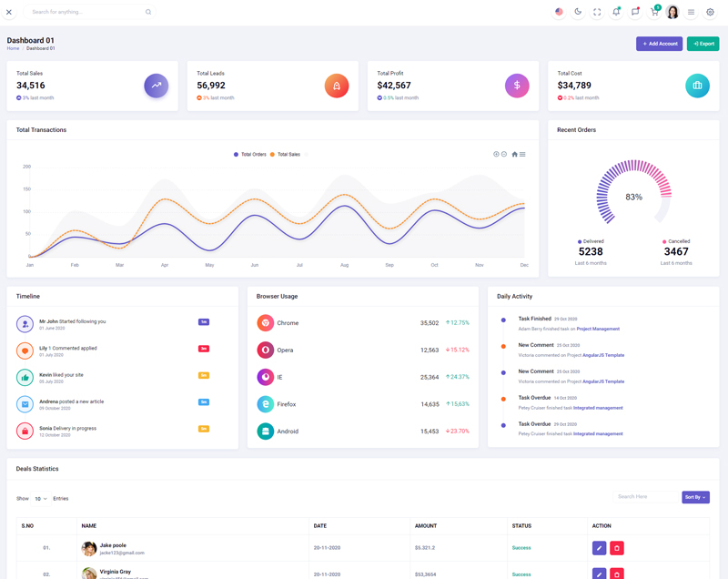Screen dimensions: 728x579
Task: Click the chart zoom-in icon
Action: [496, 154]
